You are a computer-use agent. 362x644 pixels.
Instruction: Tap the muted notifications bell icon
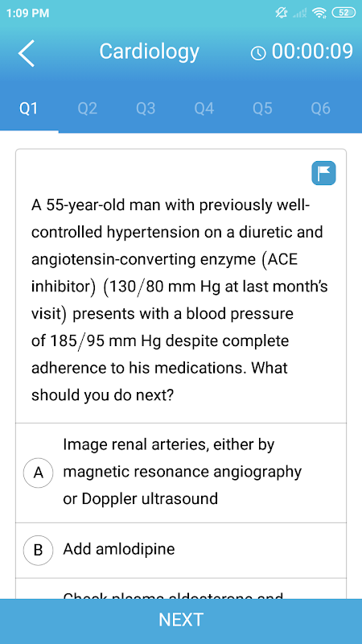pos(282,13)
